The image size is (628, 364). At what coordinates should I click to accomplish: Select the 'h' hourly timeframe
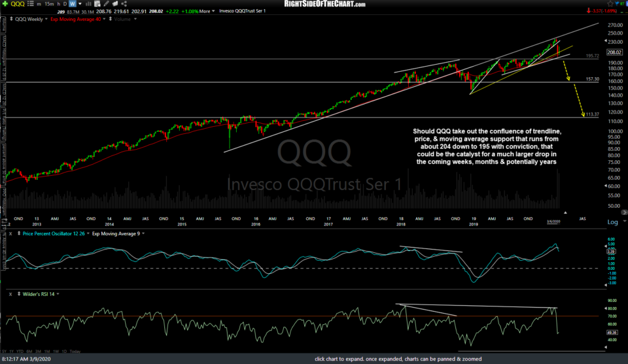pos(58,4)
